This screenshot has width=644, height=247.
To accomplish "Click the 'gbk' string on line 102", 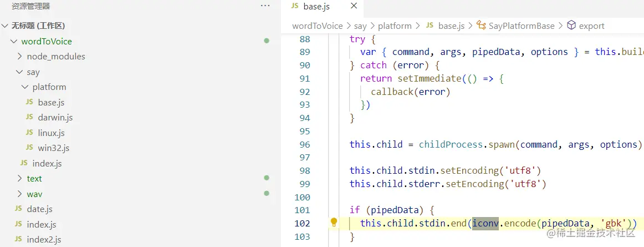I will pyautogui.click(x=614, y=223).
